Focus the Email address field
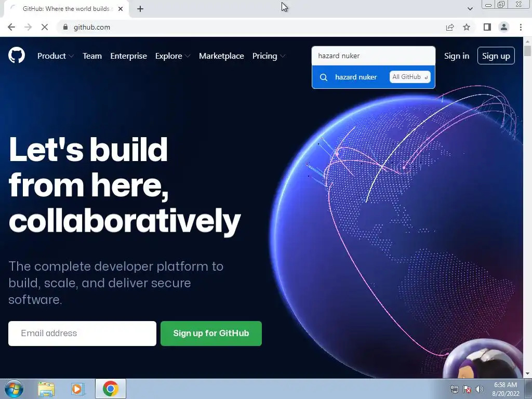Image resolution: width=532 pixels, height=399 pixels. (82, 334)
